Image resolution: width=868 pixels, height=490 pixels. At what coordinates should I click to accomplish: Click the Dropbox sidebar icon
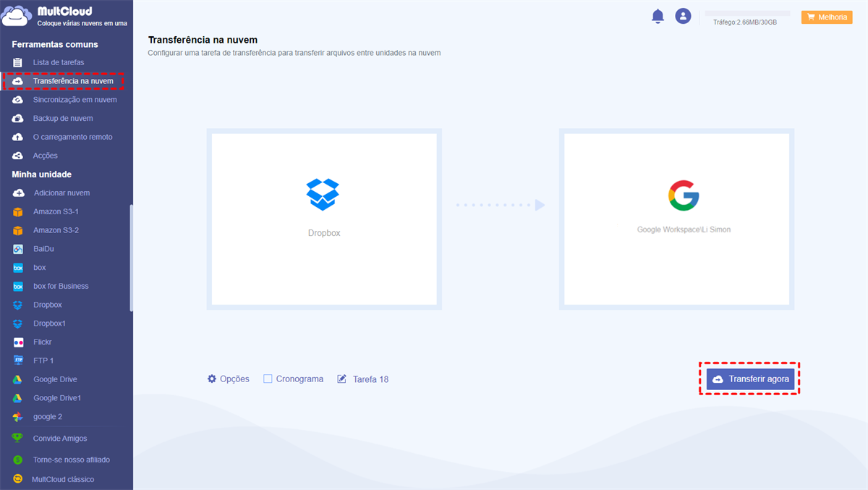pos(18,305)
